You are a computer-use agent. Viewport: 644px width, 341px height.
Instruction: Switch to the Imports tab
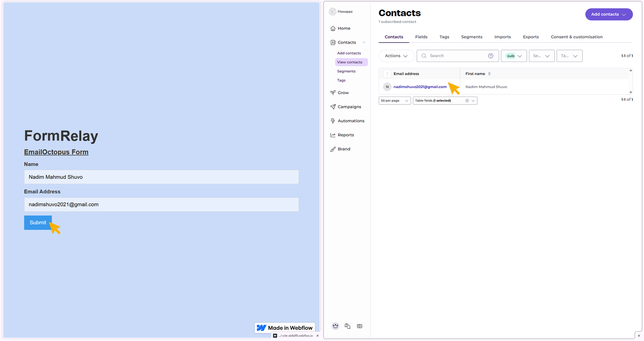pyautogui.click(x=503, y=37)
